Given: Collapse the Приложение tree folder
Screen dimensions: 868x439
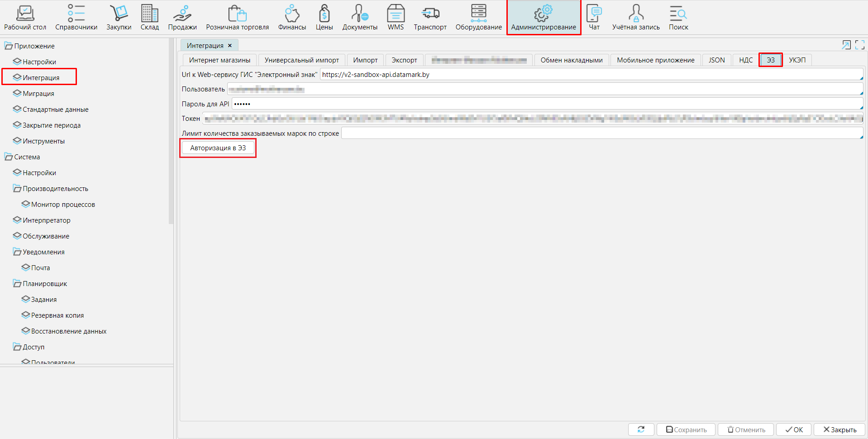Looking at the screenshot, I should (x=9, y=46).
